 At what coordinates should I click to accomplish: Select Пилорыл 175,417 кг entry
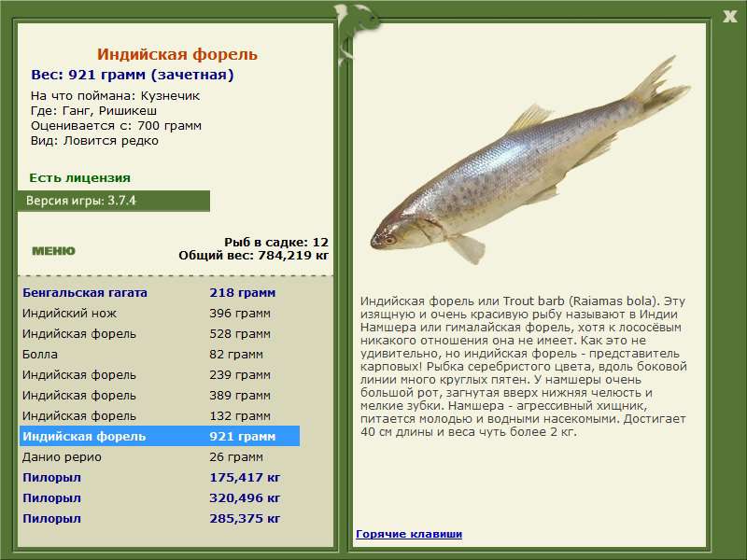(160, 477)
